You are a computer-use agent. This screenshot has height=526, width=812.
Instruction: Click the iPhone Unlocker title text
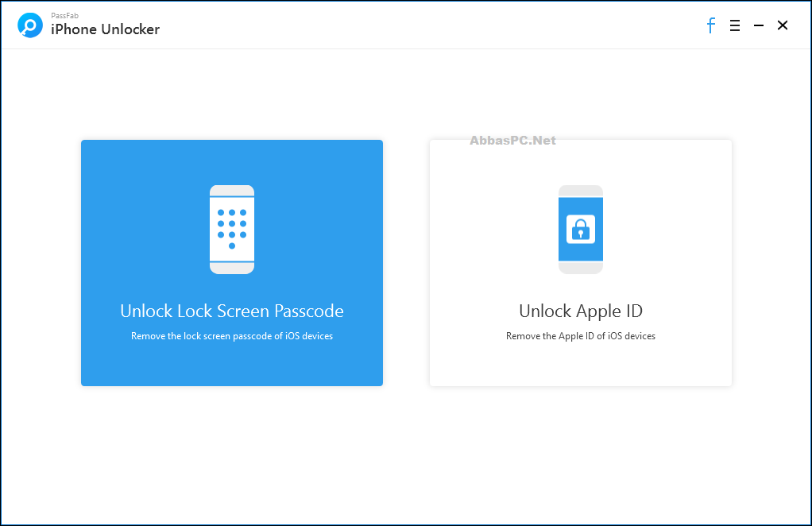click(105, 29)
